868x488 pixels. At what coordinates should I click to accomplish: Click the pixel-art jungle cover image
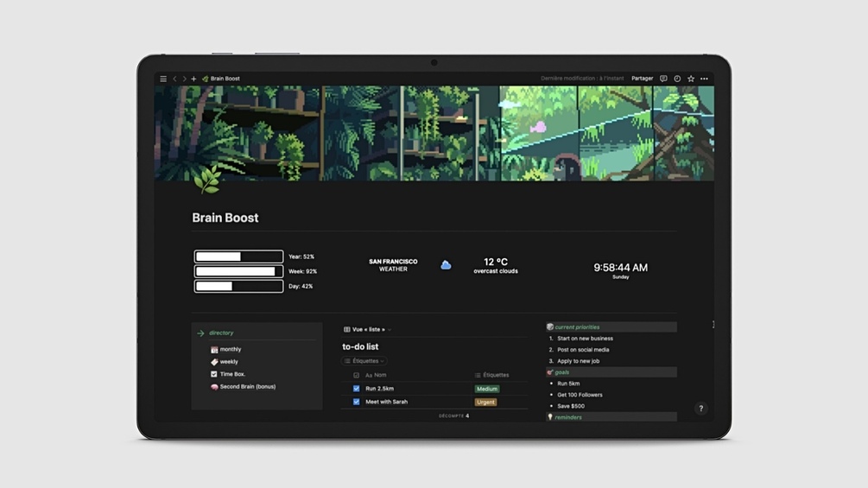pyautogui.click(x=434, y=133)
